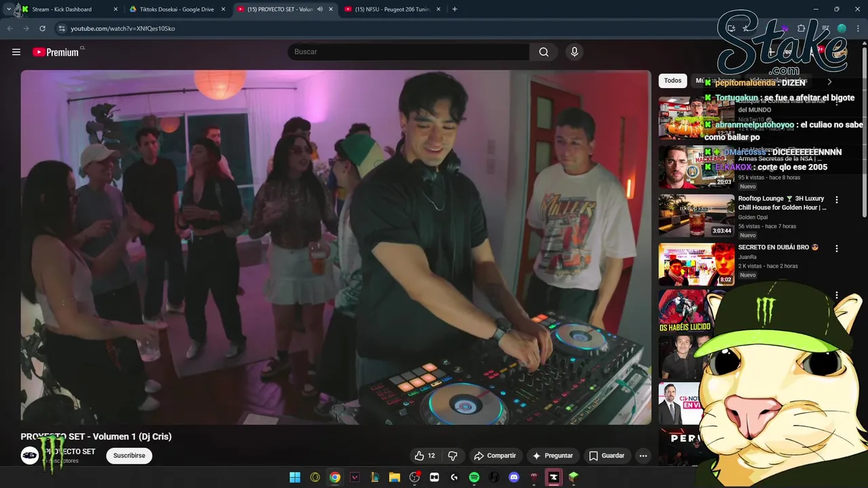Click Preguntar ask button
Viewport: 868px width, 488px height.
(x=553, y=455)
